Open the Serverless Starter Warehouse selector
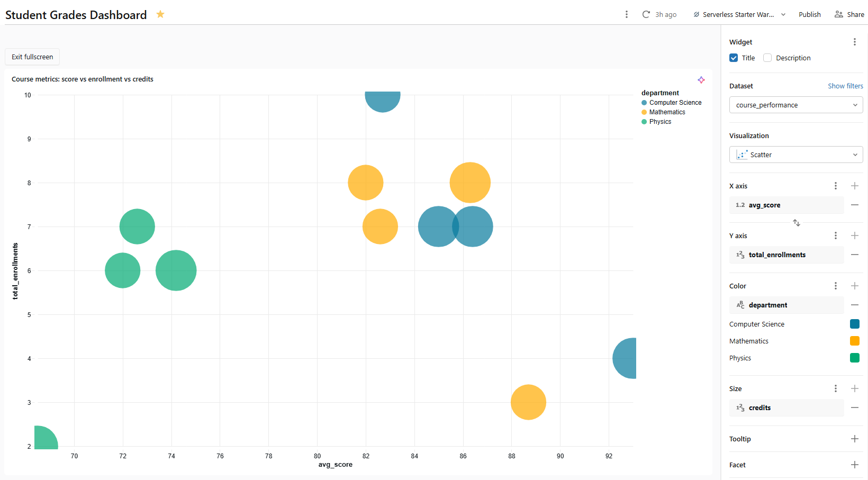Image resolution: width=868 pixels, height=480 pixels. point(739,14)
